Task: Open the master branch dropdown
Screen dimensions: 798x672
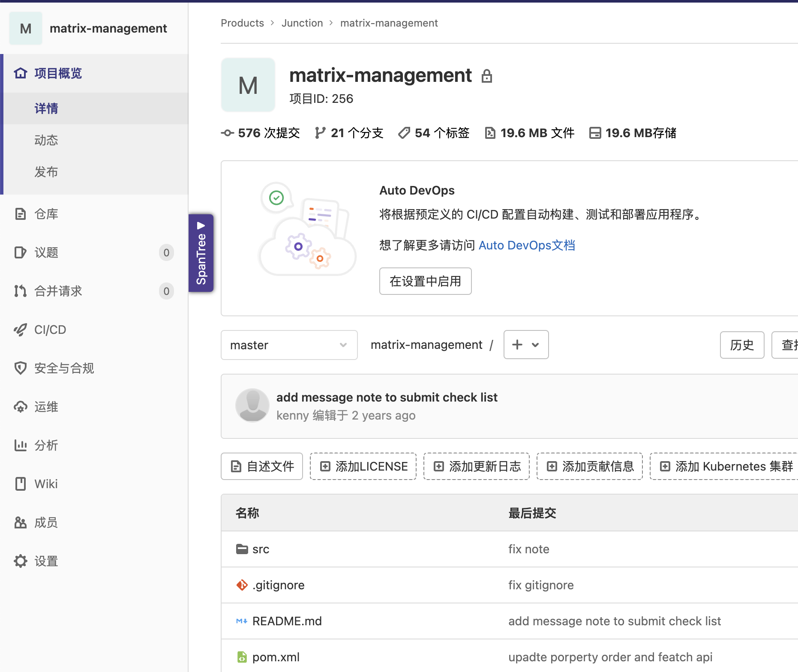Action: pyautogui.click(x=289, y=345)
